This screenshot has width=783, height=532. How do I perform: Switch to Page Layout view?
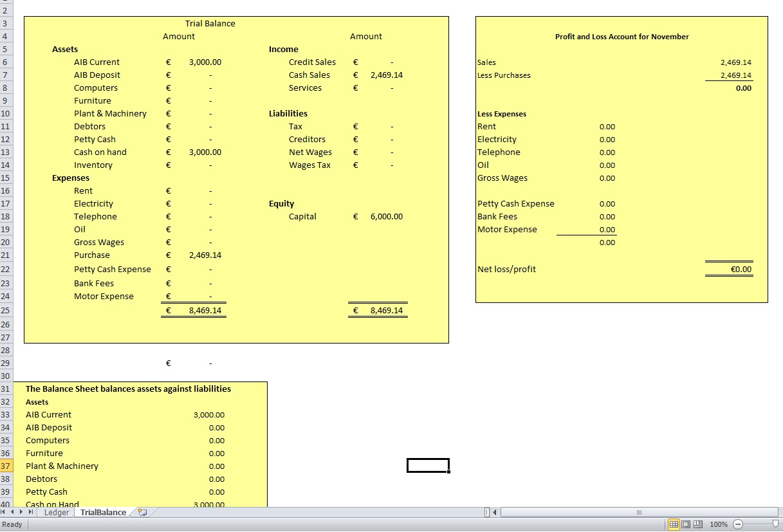click(686, 524)
